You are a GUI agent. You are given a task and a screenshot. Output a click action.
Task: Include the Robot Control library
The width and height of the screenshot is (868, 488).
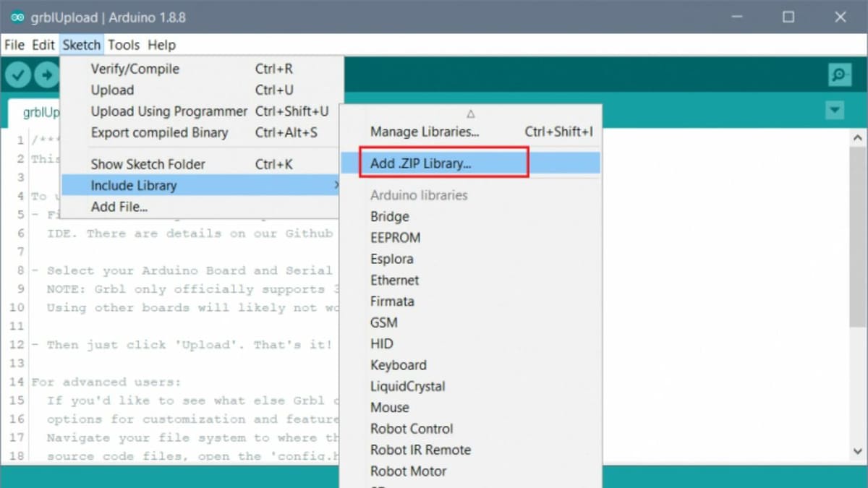471,429
